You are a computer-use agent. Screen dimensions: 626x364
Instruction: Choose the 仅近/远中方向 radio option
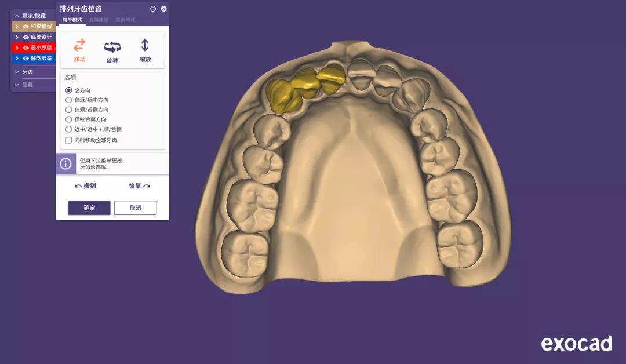(68, 100)
